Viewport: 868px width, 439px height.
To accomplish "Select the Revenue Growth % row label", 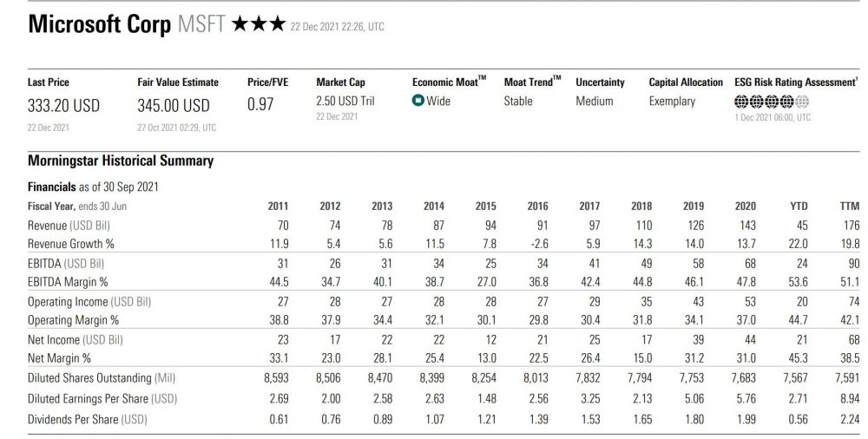I will [71, 244].
